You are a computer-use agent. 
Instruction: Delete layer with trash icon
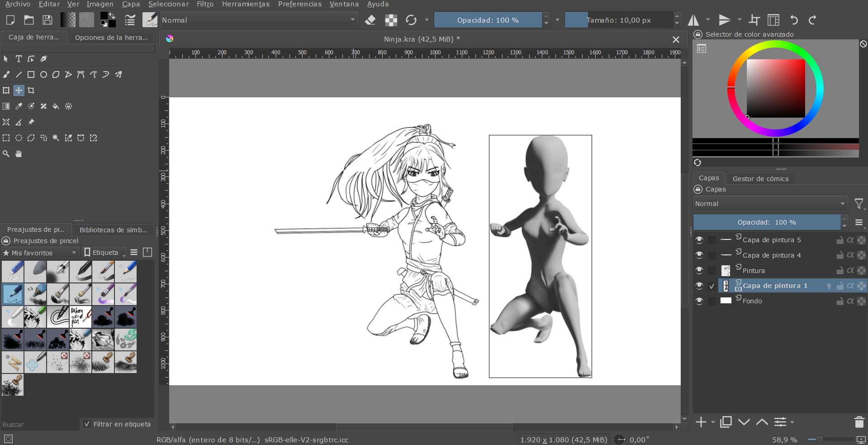859,422
